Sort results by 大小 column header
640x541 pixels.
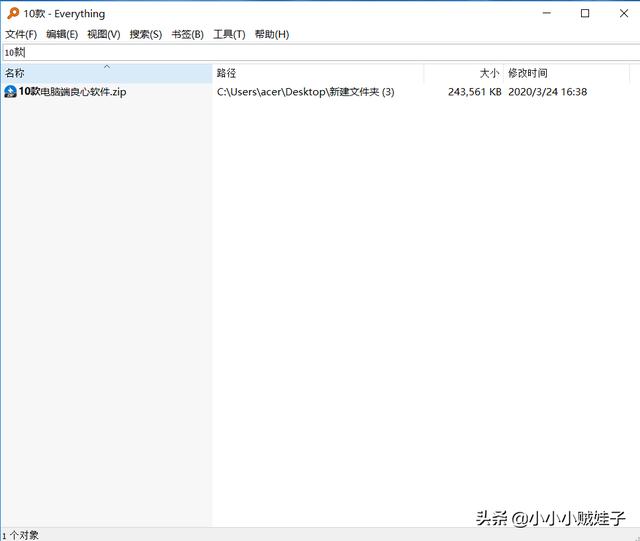(x=464, y=73)
